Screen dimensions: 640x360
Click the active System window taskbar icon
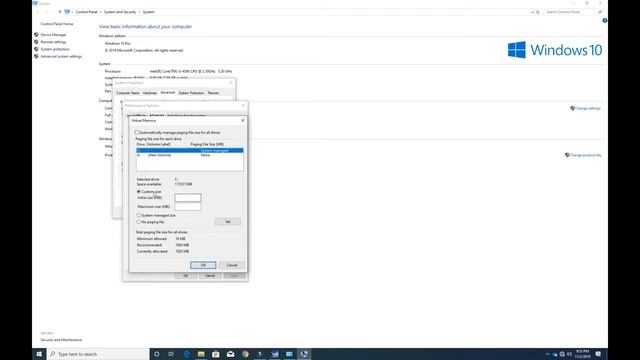tap(304, 354)
